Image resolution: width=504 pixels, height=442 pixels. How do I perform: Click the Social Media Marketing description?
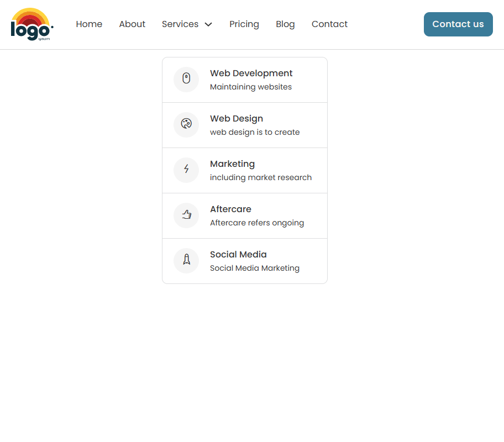coord(255,269)
